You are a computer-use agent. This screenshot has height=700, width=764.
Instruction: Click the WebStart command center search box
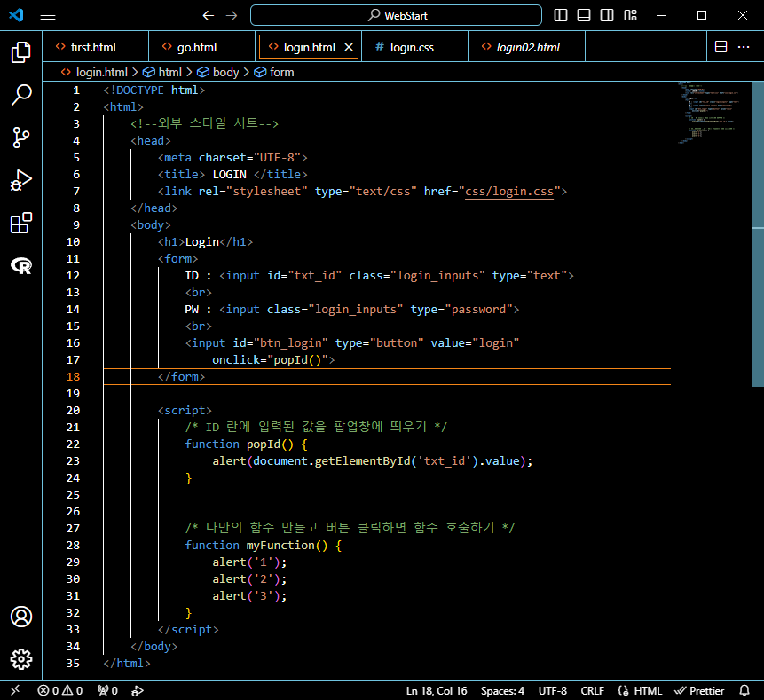[x=396, y=15]
